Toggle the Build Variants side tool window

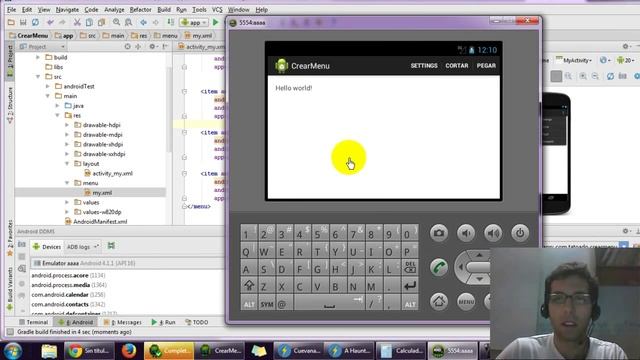point(10,289)
